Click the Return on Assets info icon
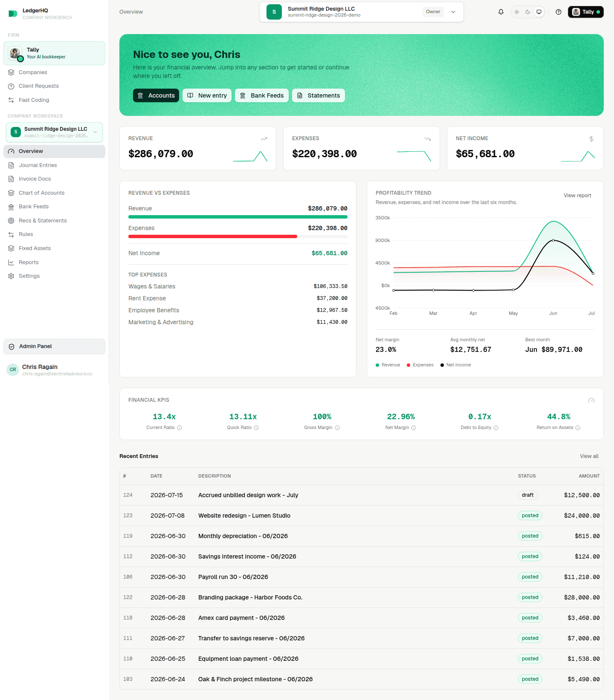The image size is (614, 700). (x=578, y=428)
